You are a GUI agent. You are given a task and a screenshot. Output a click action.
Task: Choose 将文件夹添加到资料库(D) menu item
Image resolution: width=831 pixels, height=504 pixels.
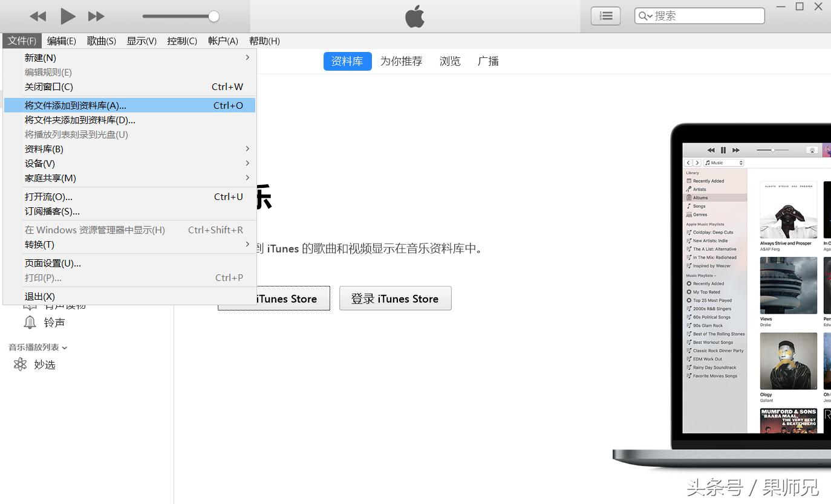(x=80, y=120)
